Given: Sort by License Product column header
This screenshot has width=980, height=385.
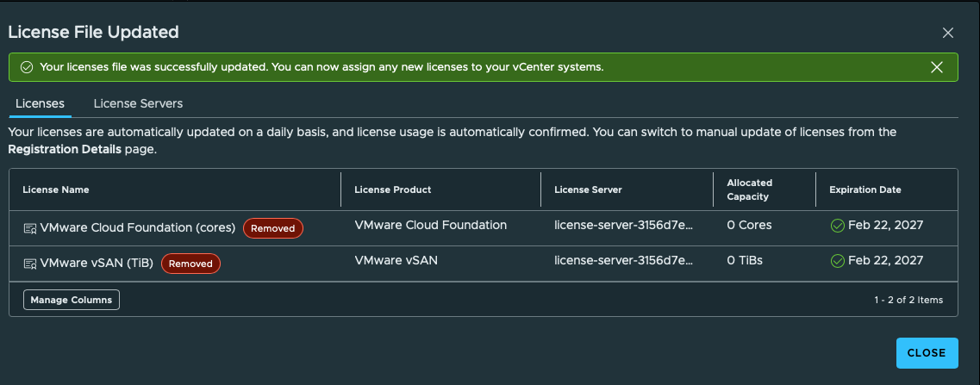Looking at the screenshot, I should (392, 189).
